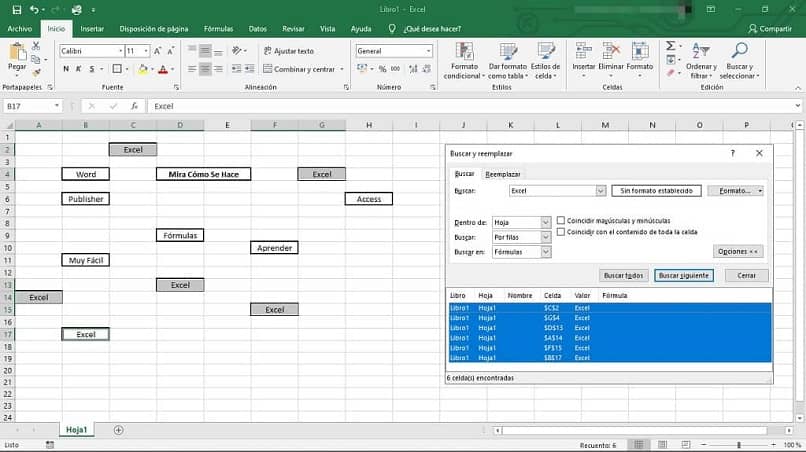This screenshot has height=452, width=806.
Task: Click the Format Painter brush icon
Action: click(36, 73)
